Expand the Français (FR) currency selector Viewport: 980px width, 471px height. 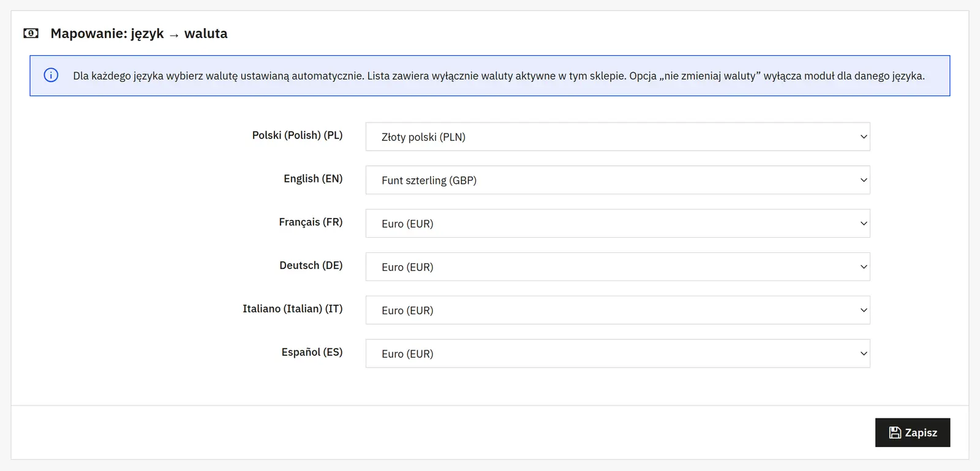pos(617,224)
